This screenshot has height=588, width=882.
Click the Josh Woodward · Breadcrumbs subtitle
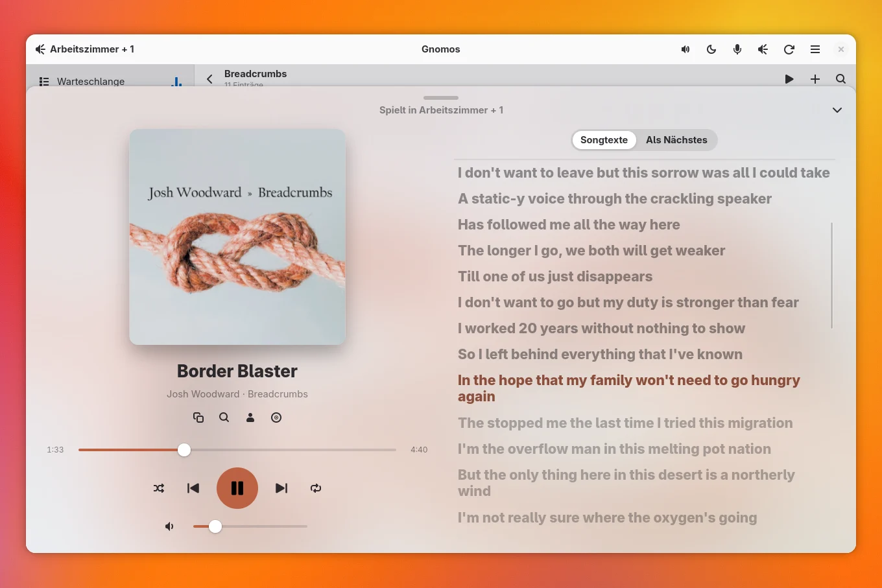237,394
